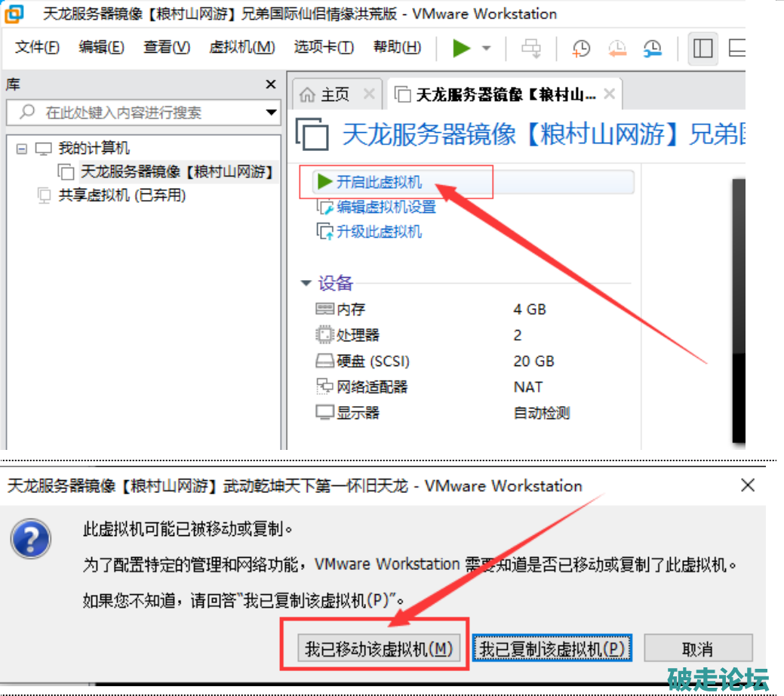The image size is (784, 696).
Task: Collapse the 我的计算机 tree node
Action: point(21,149)
